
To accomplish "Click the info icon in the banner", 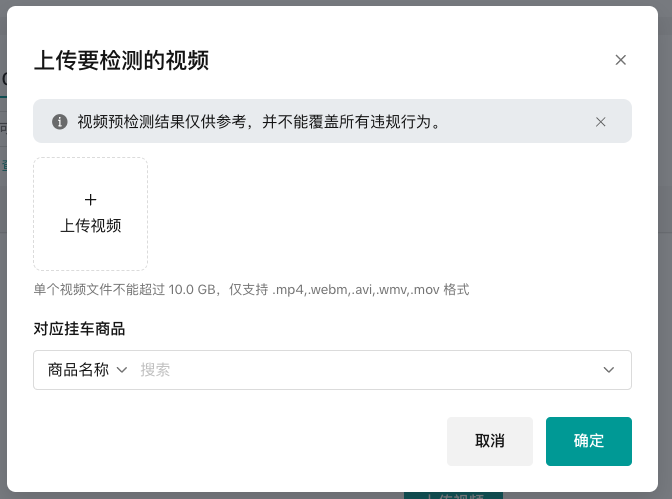I will click(59, 122).
